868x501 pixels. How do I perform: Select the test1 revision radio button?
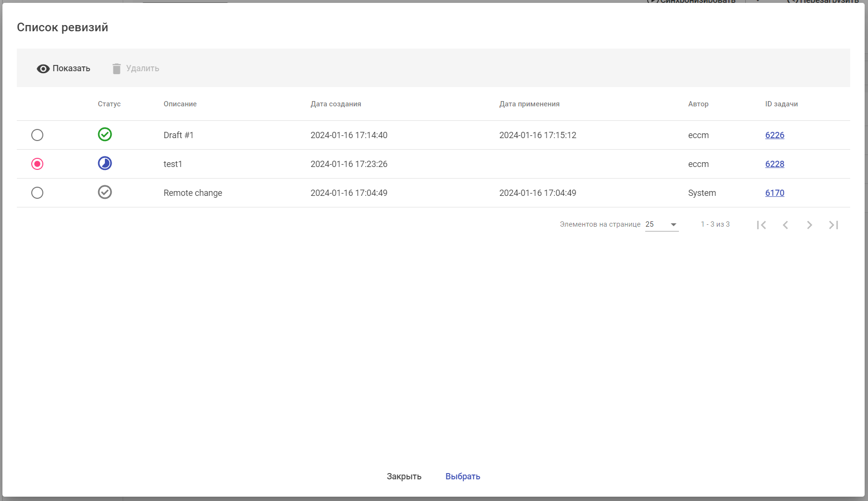37,164
